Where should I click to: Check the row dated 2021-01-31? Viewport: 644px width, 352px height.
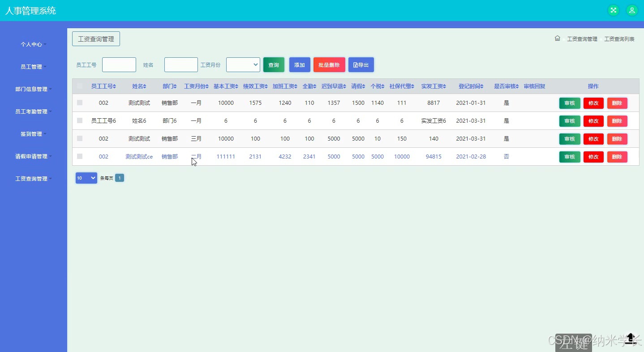[x=80, y=103]
